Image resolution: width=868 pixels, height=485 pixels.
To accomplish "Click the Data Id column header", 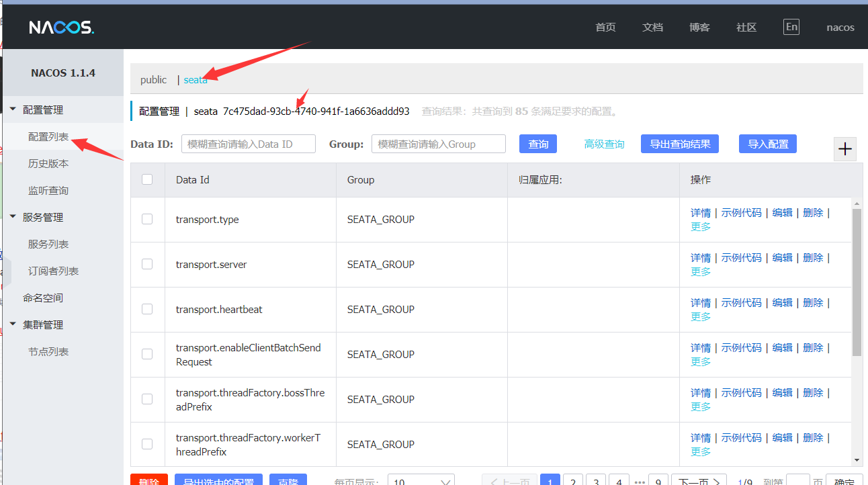I will click(193, 179).
